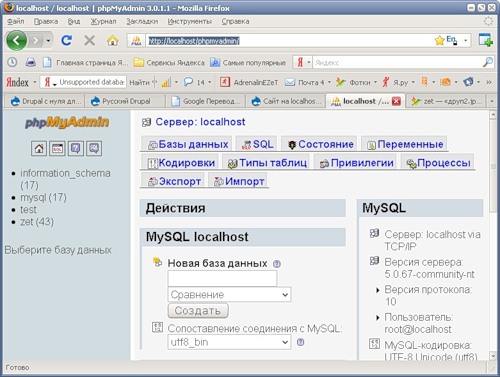Screen dimensions: 500x377
Task: Open a new tab with the plus icon
Action: (x=486, y=40)
